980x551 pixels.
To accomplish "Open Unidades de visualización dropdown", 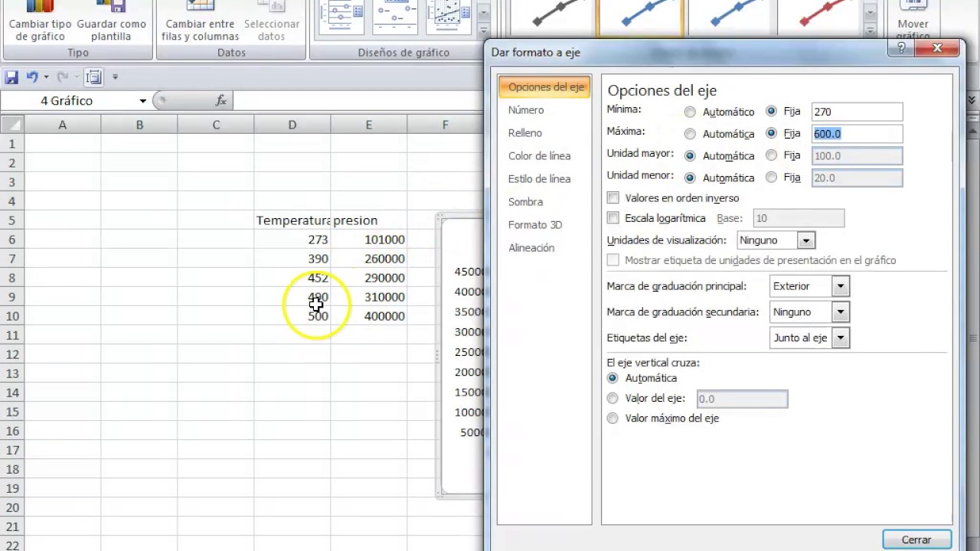I will [805, 240].
